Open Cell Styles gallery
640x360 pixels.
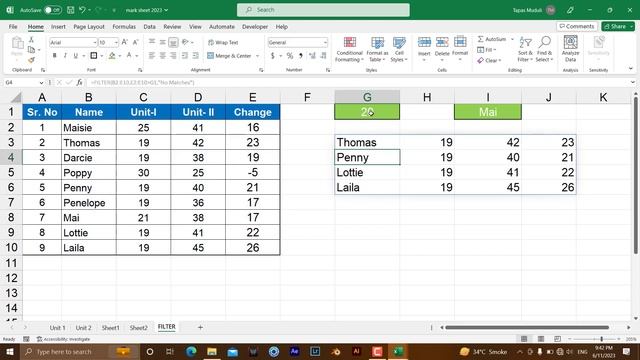point(399,49)
